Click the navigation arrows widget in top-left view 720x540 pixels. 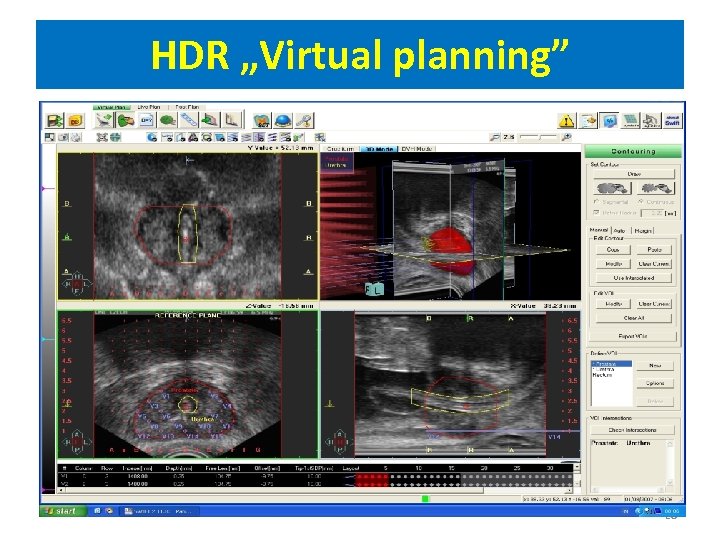click(x=77, y=284)
